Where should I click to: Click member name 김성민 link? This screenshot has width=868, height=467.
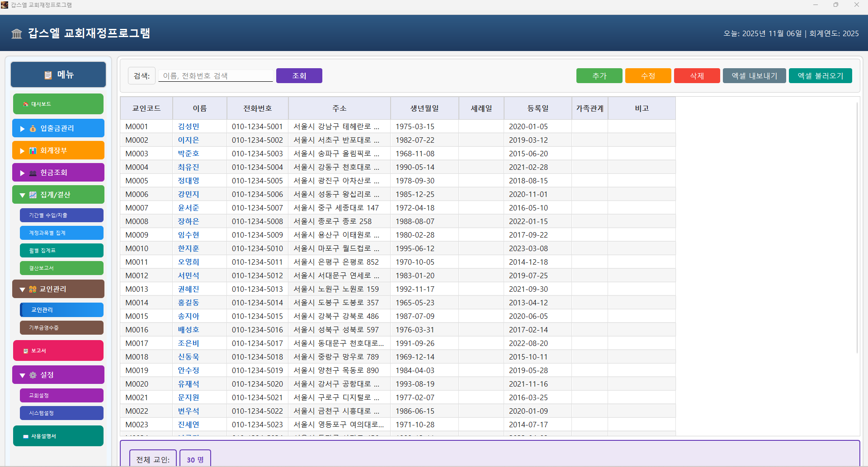[x=189, y=127]
